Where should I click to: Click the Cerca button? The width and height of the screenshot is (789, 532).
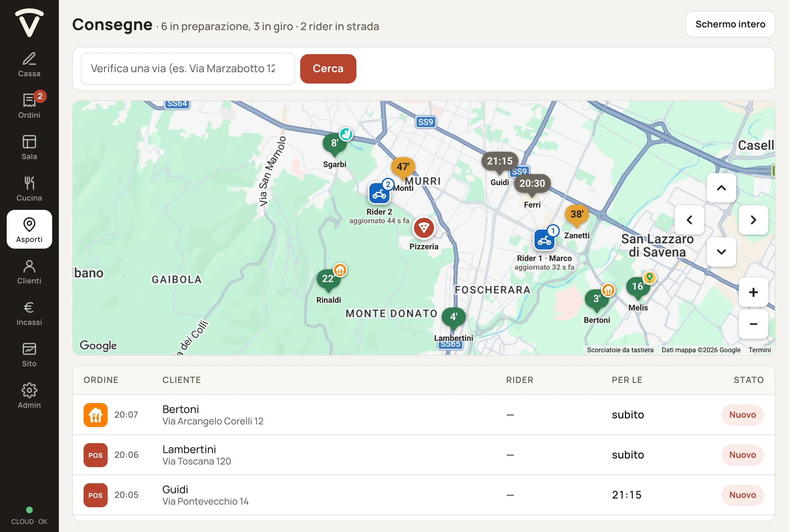(328, 69)
